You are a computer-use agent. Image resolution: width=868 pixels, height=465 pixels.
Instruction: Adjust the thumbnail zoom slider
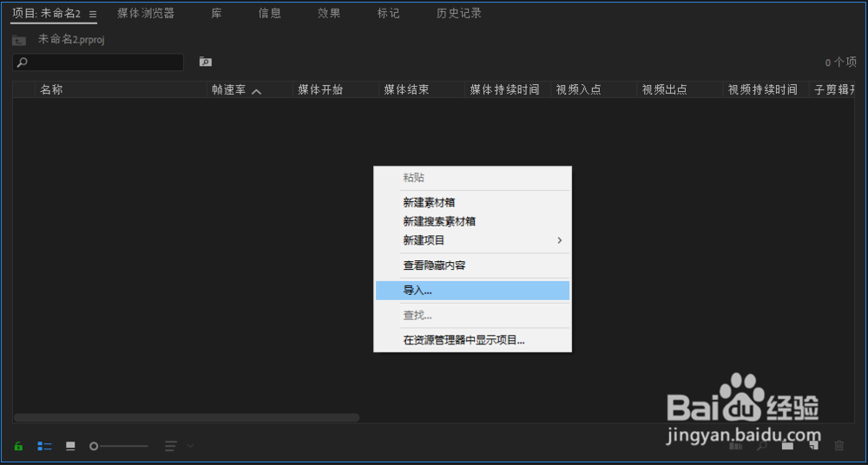(119, 446)
